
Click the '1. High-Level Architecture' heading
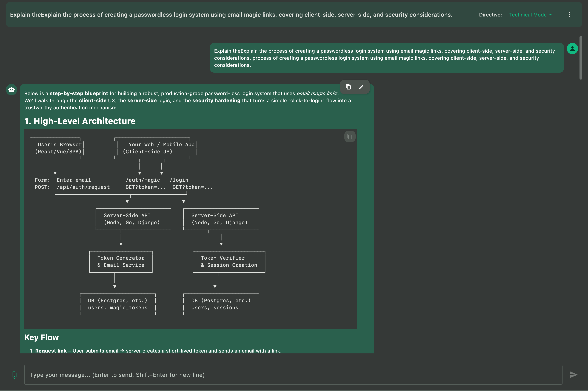pos(80,121)
